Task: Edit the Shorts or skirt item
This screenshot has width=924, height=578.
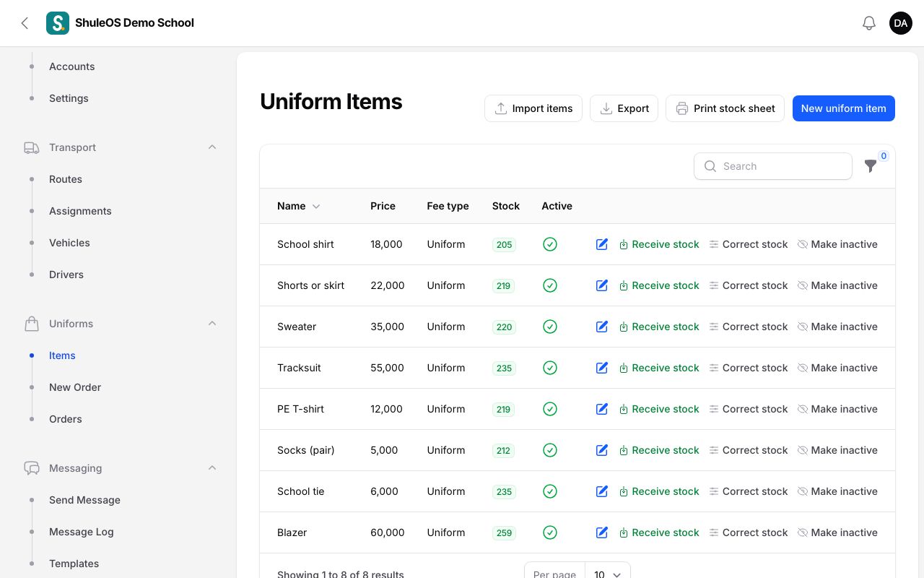Action: pyautogui.click(x=602, y=285)
